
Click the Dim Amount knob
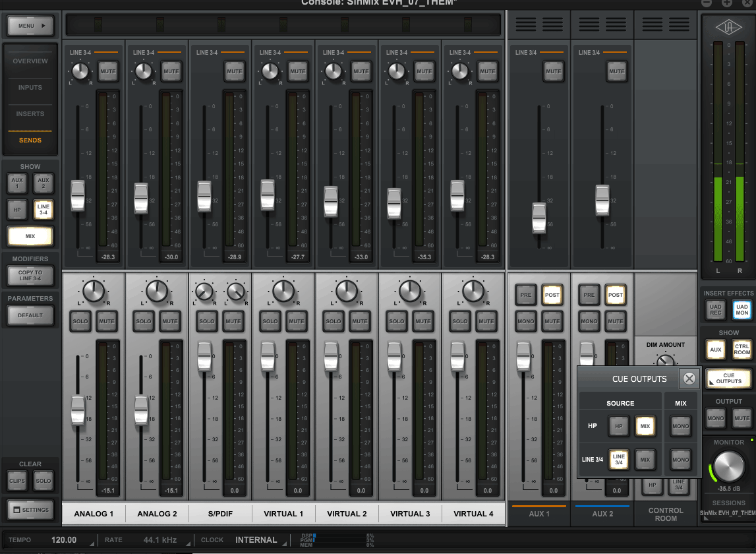[666, 361]
